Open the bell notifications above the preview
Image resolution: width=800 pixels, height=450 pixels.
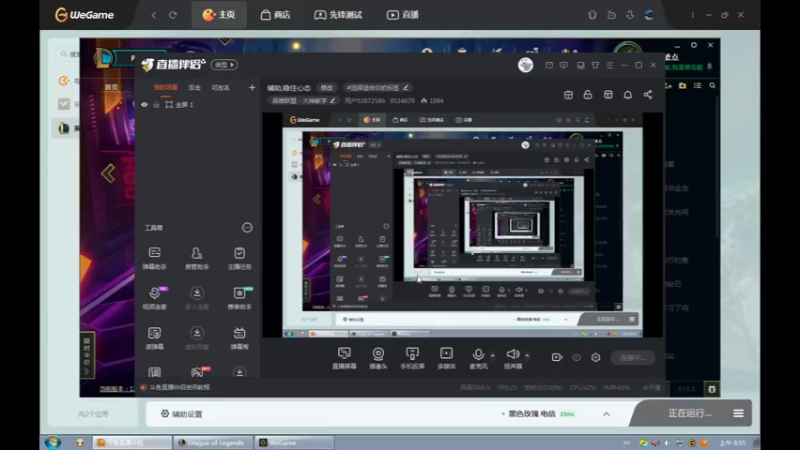(x=628, y=95)
